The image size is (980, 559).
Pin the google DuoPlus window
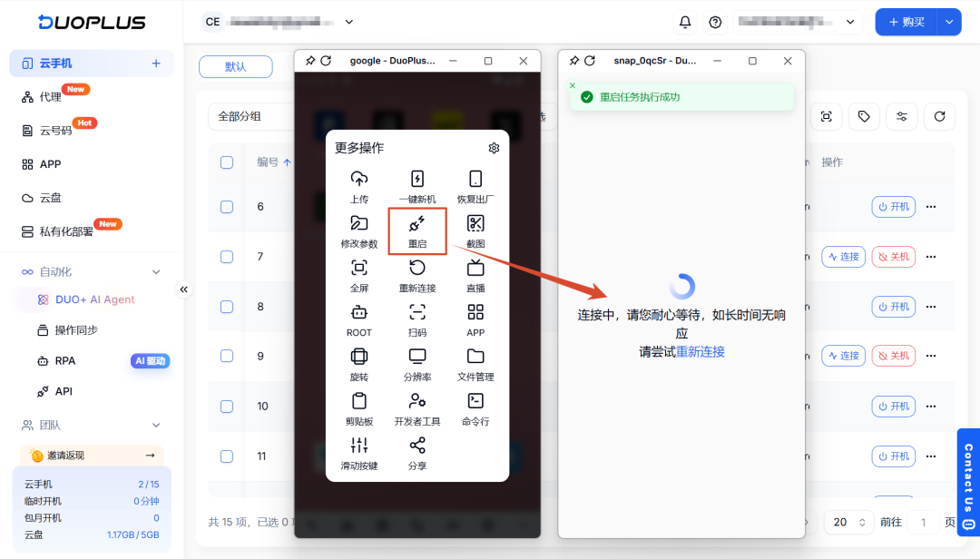click(x=310, y=61)
